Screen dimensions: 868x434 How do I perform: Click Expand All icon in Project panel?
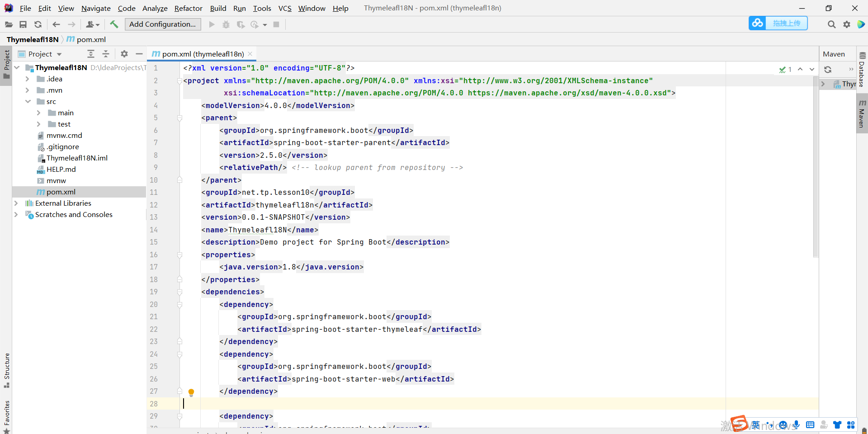91,54
